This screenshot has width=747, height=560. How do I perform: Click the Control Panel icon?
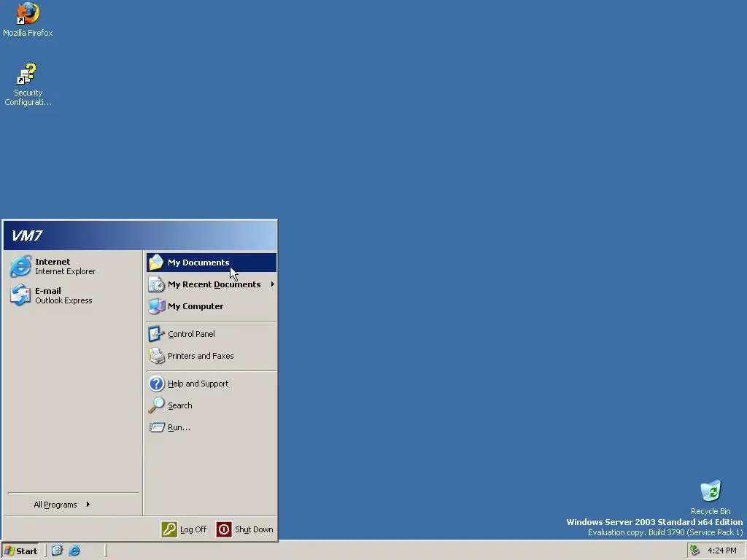coord(156,334)
